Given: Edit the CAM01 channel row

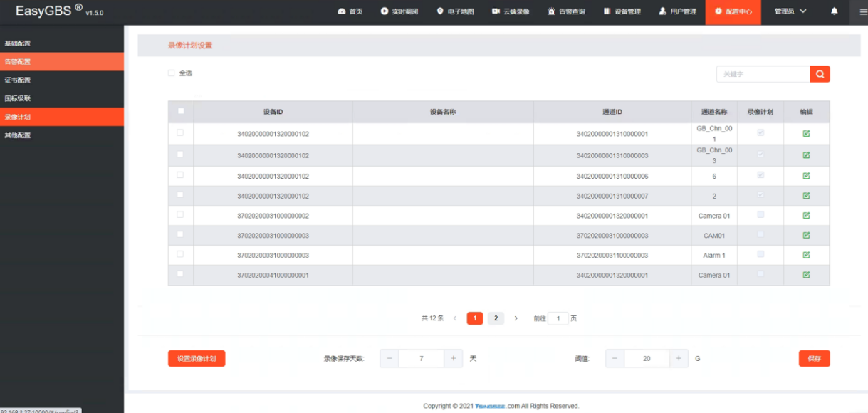Looking at the screenshot, I should point(806,235).
